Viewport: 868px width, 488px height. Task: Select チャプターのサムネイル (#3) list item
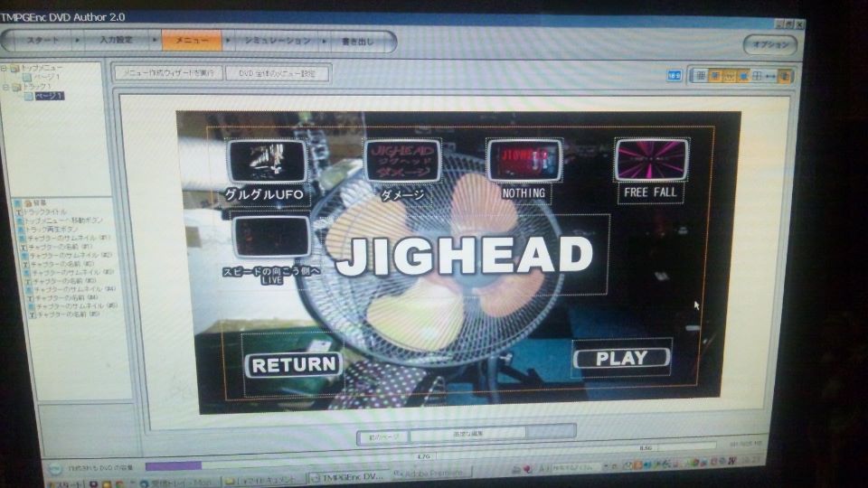tap(72, 272)
